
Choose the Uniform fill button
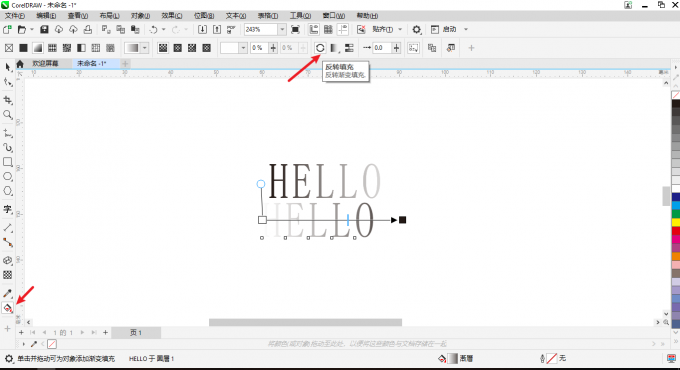[23, 48]
